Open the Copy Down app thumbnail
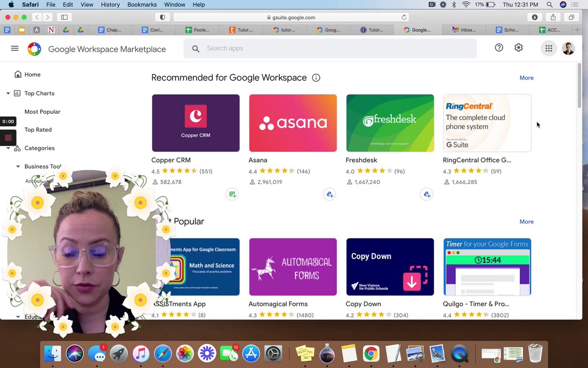This screenshot has width=588, height=368. pos(390,267)
